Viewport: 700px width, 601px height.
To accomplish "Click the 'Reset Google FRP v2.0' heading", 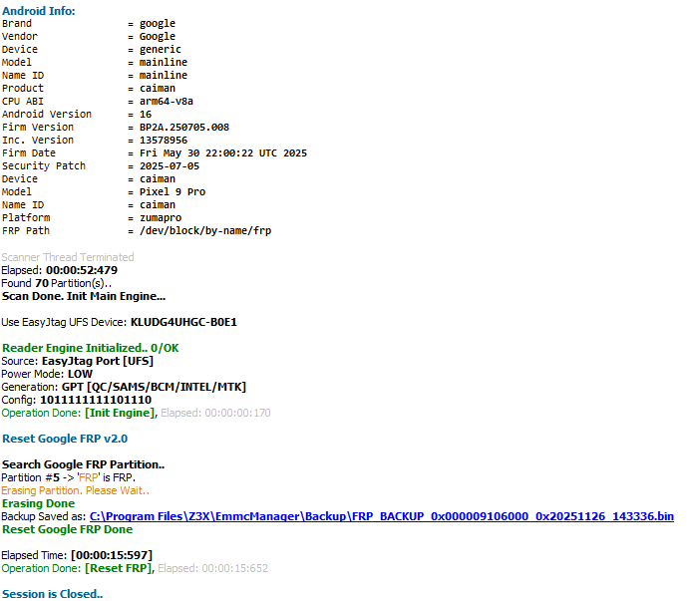I will pos(65,439).
